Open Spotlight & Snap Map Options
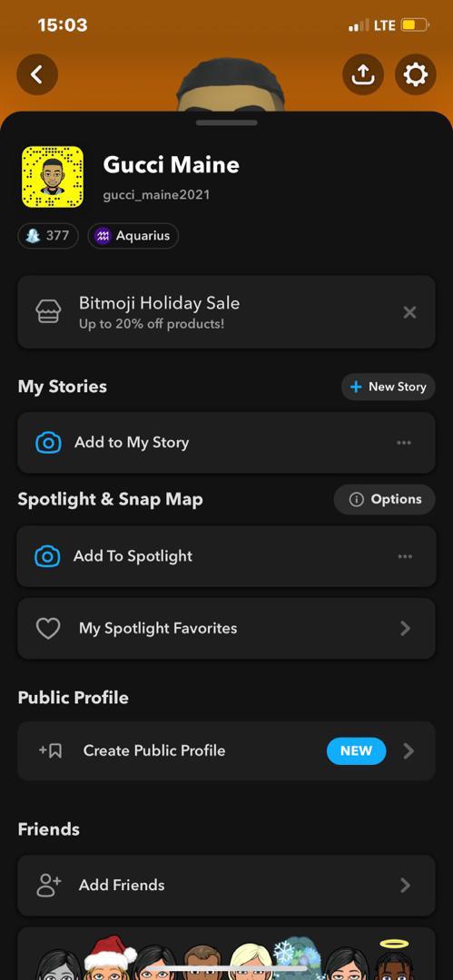The image size is (453, 980). click(x=384, y=499)
